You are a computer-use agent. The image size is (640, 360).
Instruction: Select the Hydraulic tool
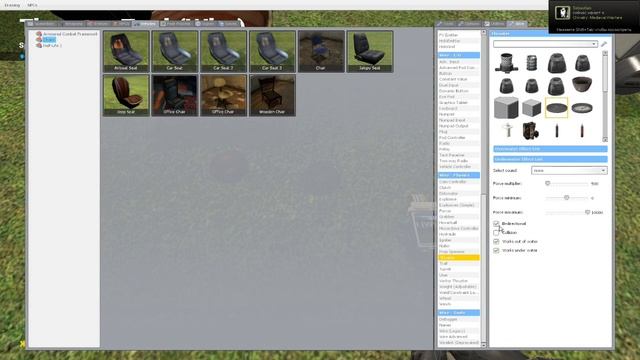(x=458, y=234)
